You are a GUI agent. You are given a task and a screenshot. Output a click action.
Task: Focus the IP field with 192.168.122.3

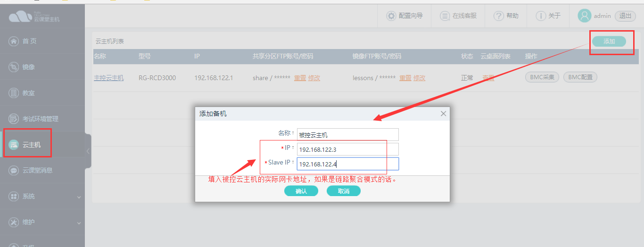pos(347,149)
